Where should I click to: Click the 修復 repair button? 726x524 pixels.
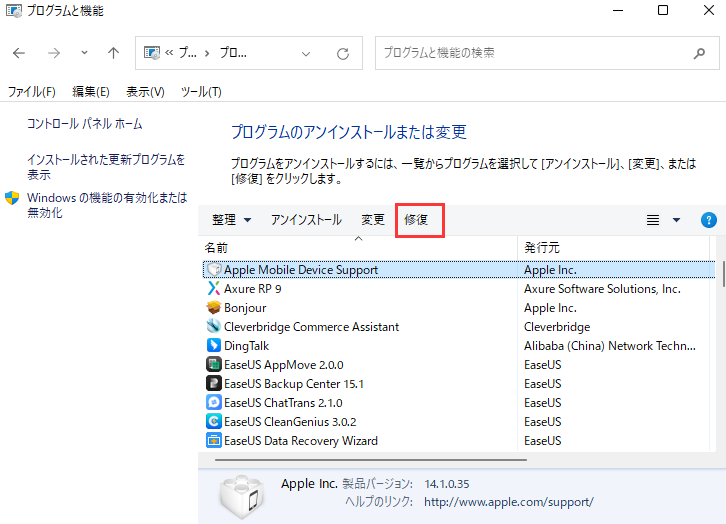[x=417, y=220]
